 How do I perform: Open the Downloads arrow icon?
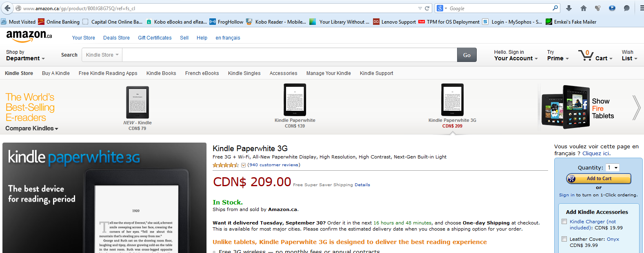click(569, 8)
